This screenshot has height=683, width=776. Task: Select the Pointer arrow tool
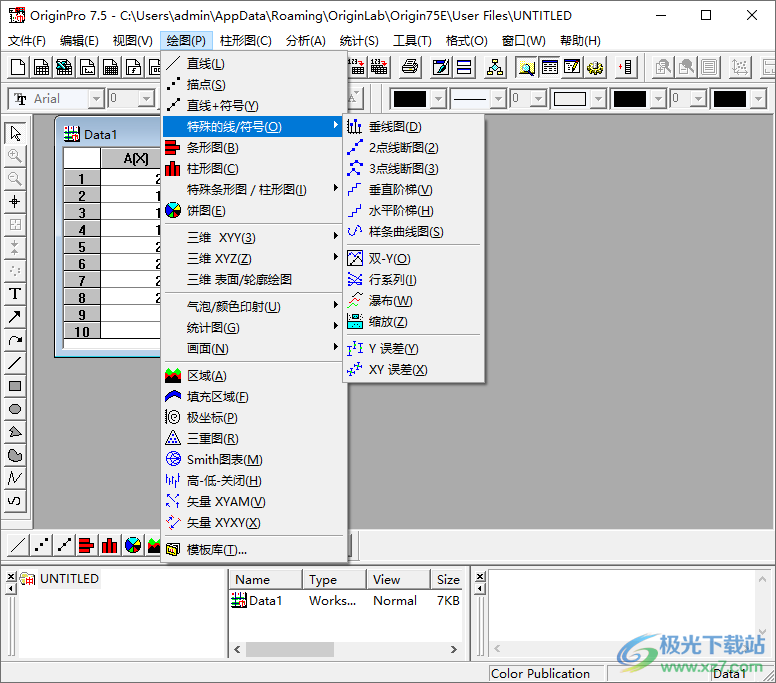click(x=15, y=133)
